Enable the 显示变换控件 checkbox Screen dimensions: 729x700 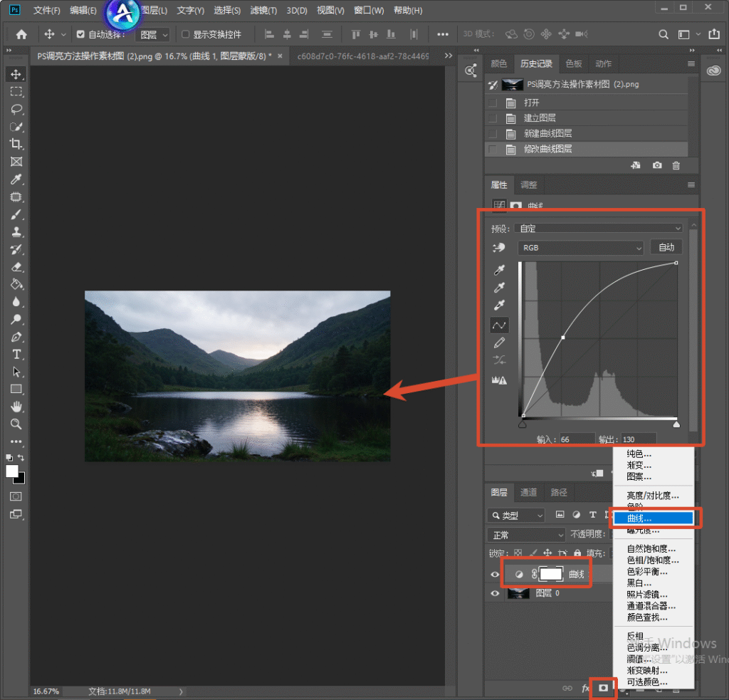(186, 34)
